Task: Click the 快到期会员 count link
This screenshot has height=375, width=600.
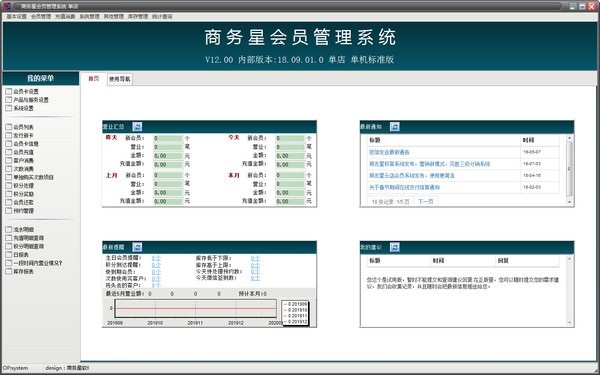Action: point(156,272)
